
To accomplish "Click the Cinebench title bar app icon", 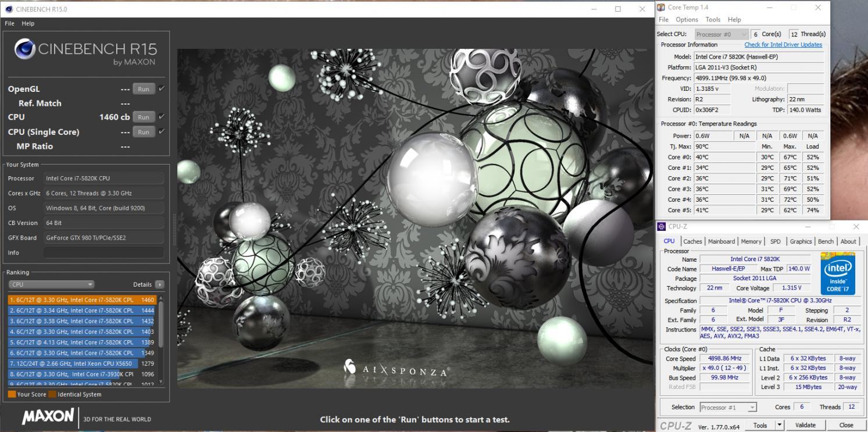I will 9,9.
